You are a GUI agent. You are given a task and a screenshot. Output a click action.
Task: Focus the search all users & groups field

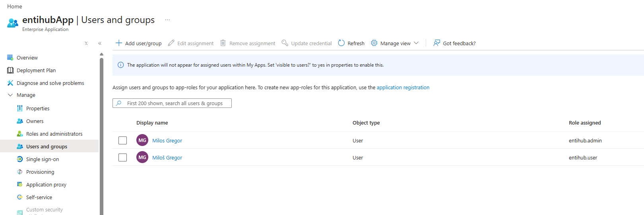coord(172,103)
